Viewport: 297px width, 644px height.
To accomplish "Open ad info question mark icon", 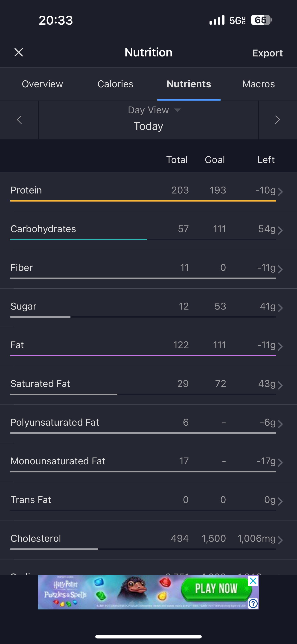I will click(x=253, y=604).
